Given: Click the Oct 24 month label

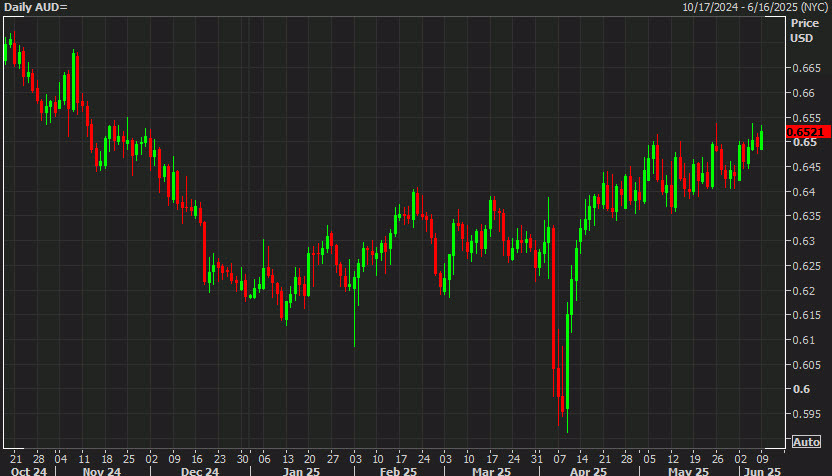Looking at the screenshot, I should point(26,470).
